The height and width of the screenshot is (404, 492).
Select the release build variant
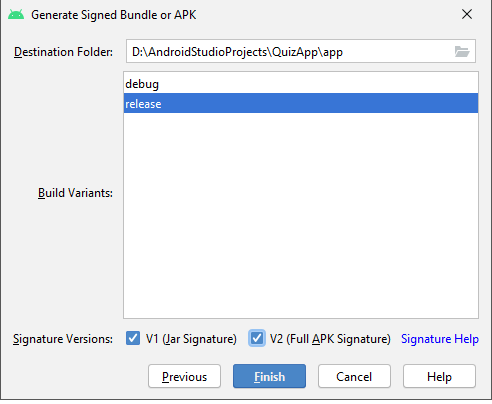pos(301,103)
